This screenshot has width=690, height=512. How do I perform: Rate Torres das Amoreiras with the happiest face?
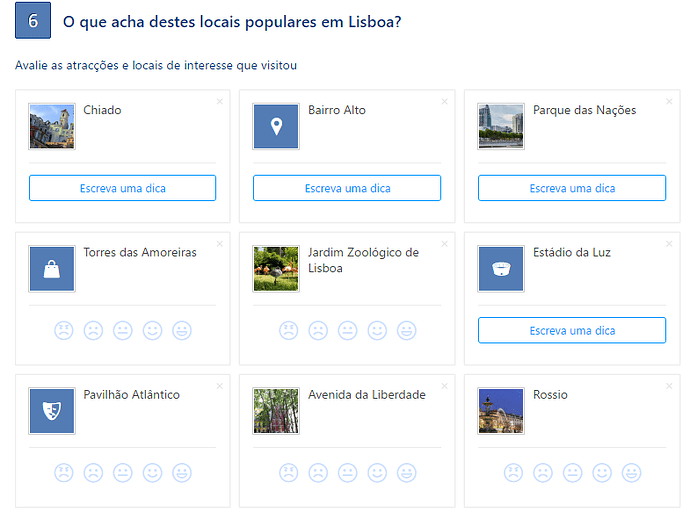pyautogui.click(x=182, y=330)
